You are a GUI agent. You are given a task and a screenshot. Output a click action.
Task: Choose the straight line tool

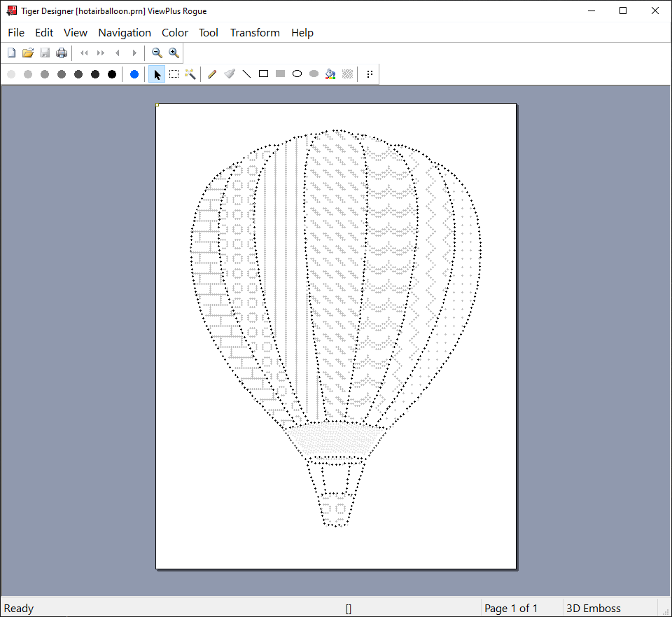click(246, 74)
